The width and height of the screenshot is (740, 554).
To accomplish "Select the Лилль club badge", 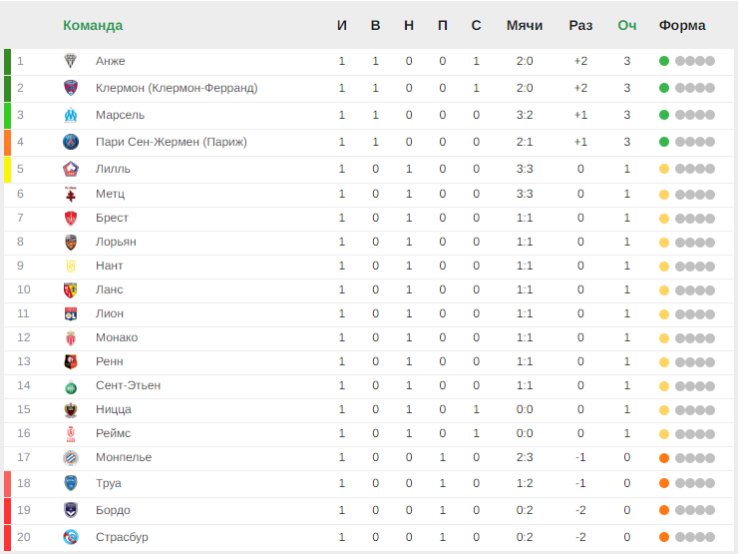I will point(70,169).
